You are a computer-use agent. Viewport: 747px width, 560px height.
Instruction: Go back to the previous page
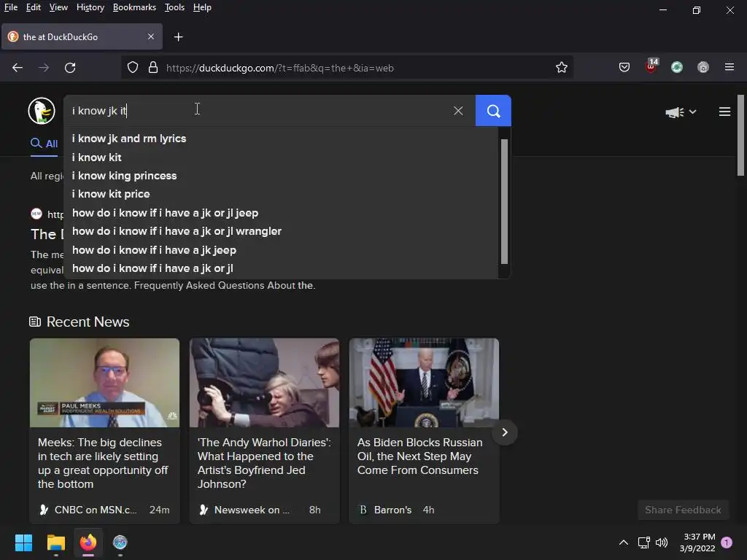[18, 68]
